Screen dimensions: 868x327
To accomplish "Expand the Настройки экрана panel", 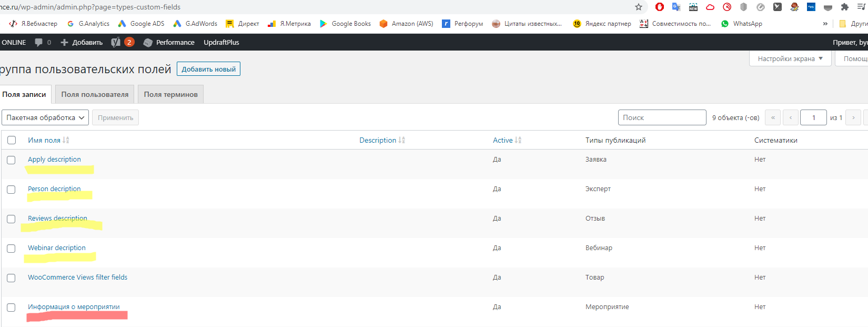I will [790, 58].
